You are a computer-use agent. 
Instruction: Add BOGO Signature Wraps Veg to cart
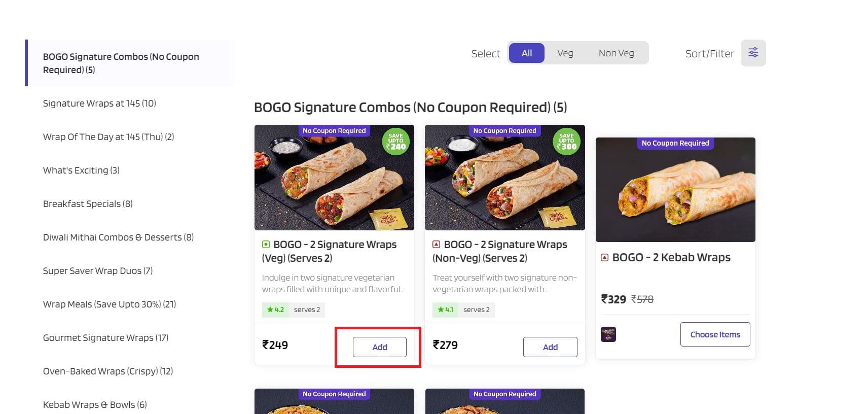[379, 347]
